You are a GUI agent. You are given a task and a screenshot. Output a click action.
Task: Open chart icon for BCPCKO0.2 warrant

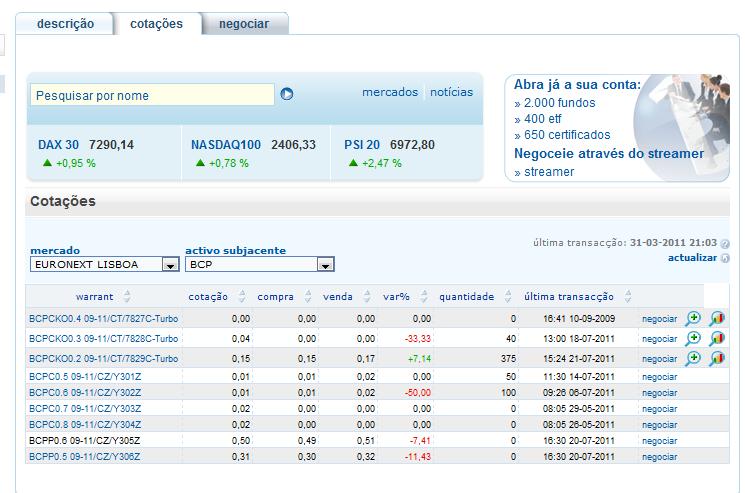[x=717, y=359]
